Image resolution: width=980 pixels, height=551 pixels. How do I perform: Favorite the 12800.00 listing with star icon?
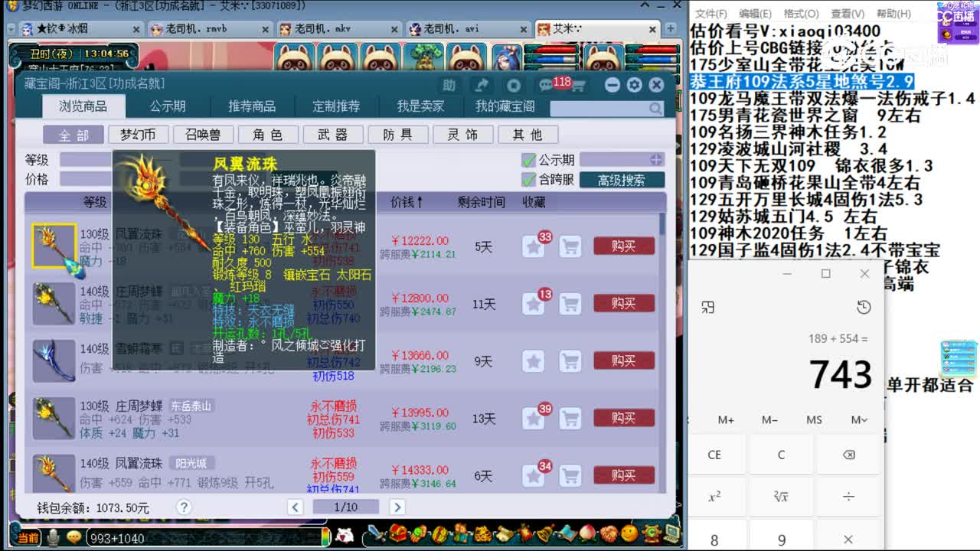[534, 304]
